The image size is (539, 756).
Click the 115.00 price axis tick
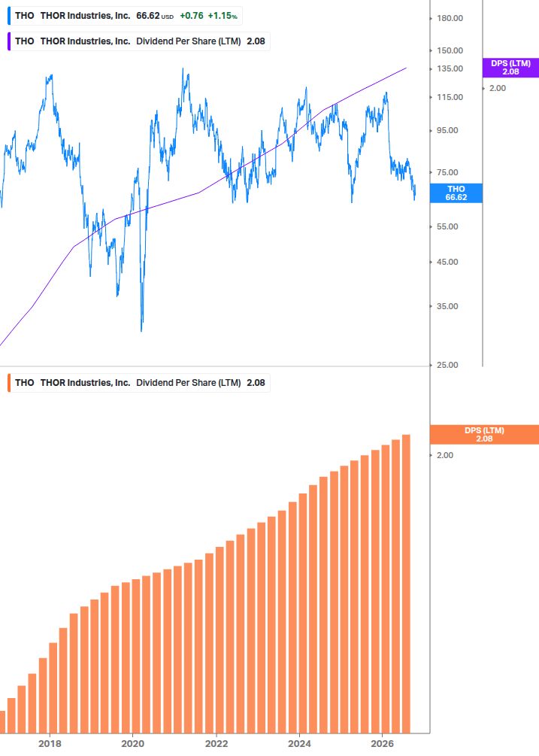tap(450, 97)
